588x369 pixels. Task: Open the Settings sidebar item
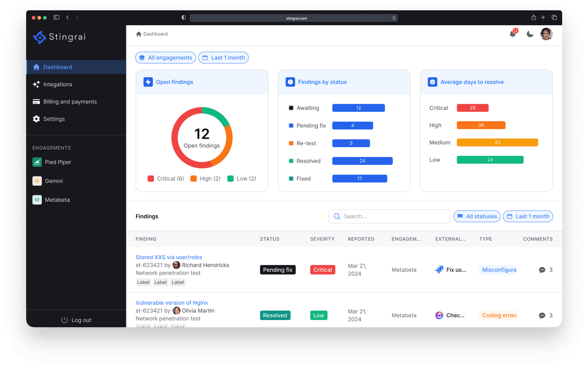54,119
